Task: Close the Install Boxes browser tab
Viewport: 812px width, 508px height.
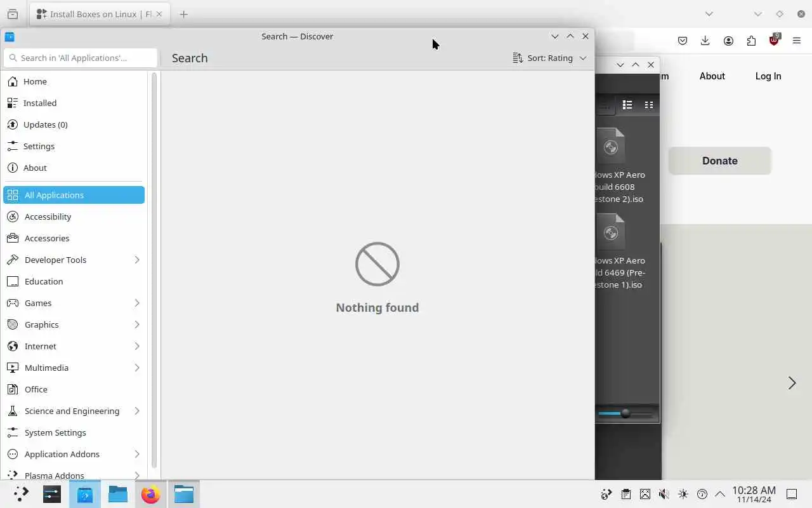Action: (x=159, y=14)
